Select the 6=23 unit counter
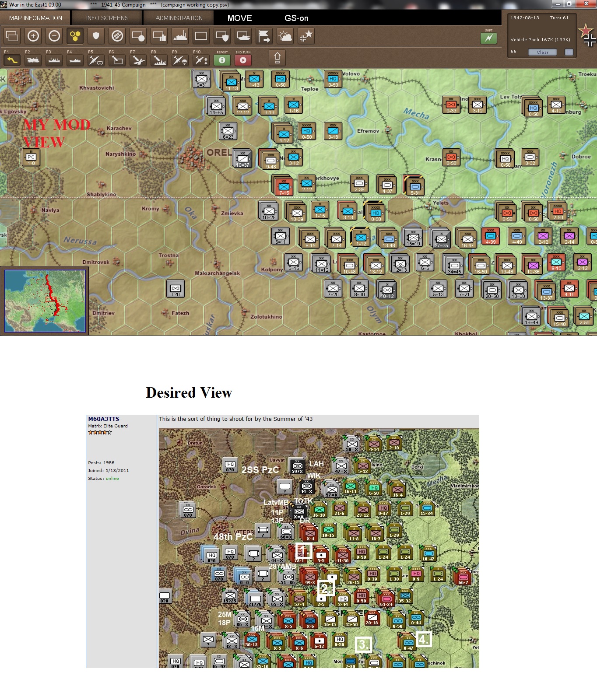The image size is (597, 700). coord(228,131)
